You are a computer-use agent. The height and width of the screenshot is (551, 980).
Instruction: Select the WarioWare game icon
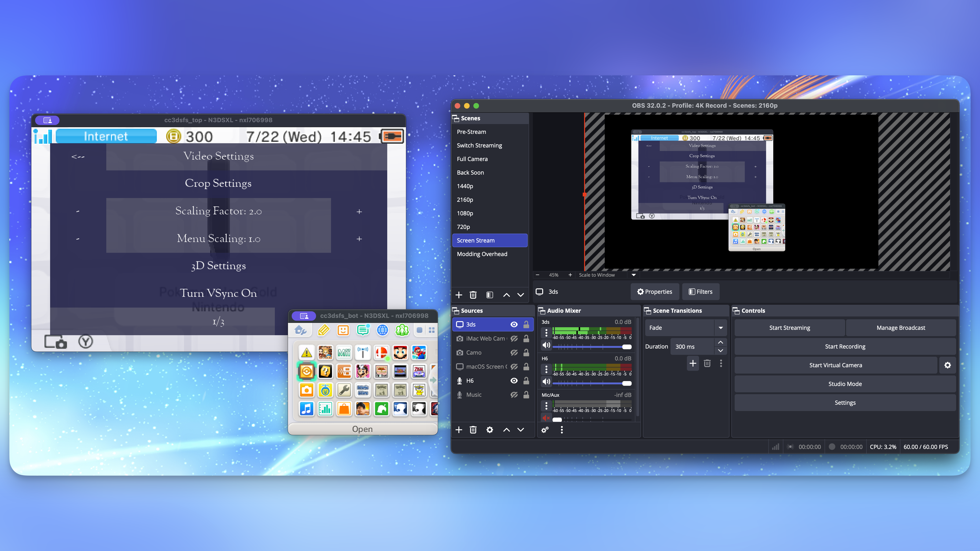tap(363, 390)
